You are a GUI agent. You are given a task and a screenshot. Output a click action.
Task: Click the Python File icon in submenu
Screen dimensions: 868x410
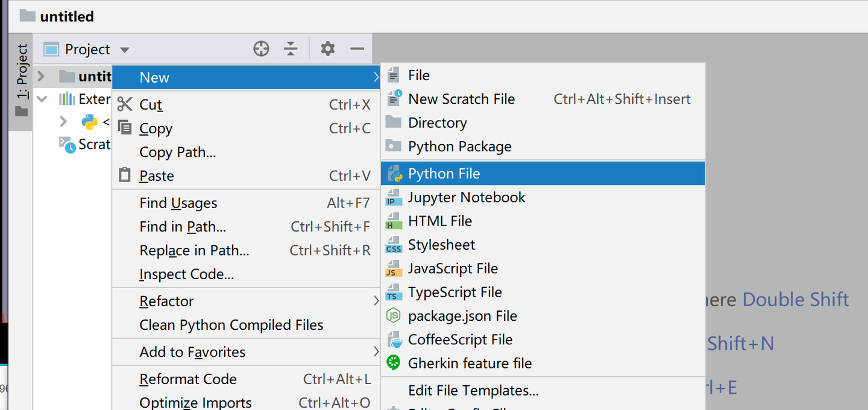(394, 174)
